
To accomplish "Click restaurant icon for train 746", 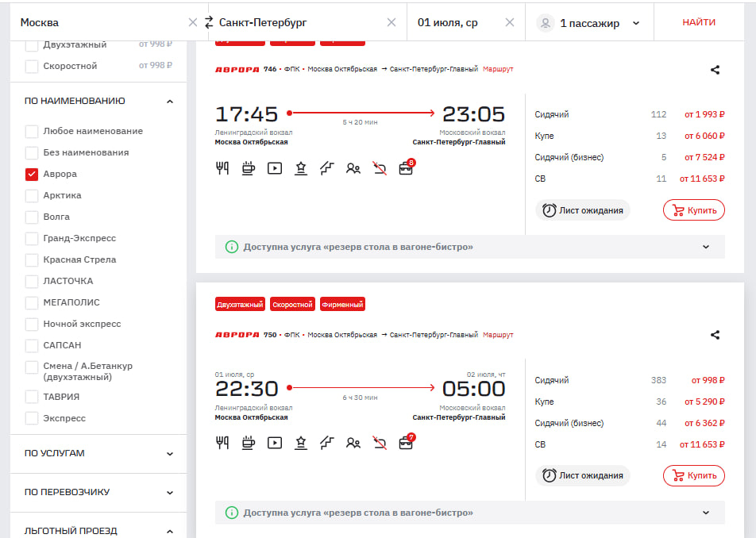I will pos(222,168).
